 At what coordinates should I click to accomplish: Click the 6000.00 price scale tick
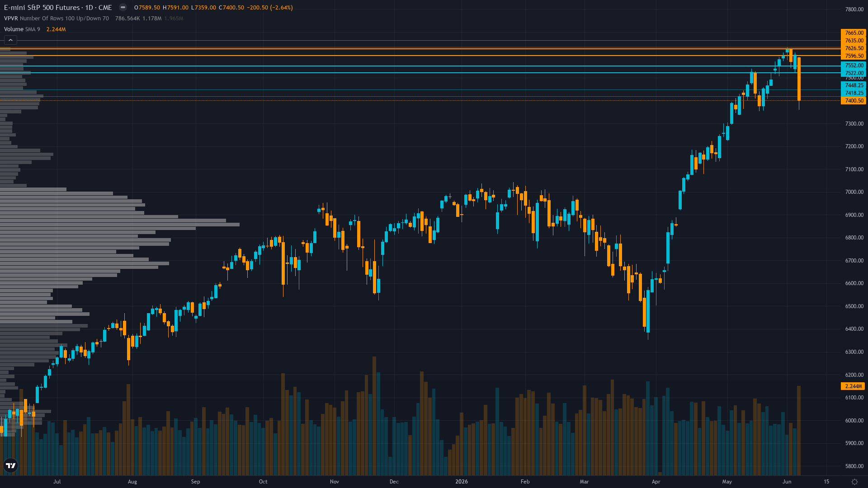pos(854,421)
